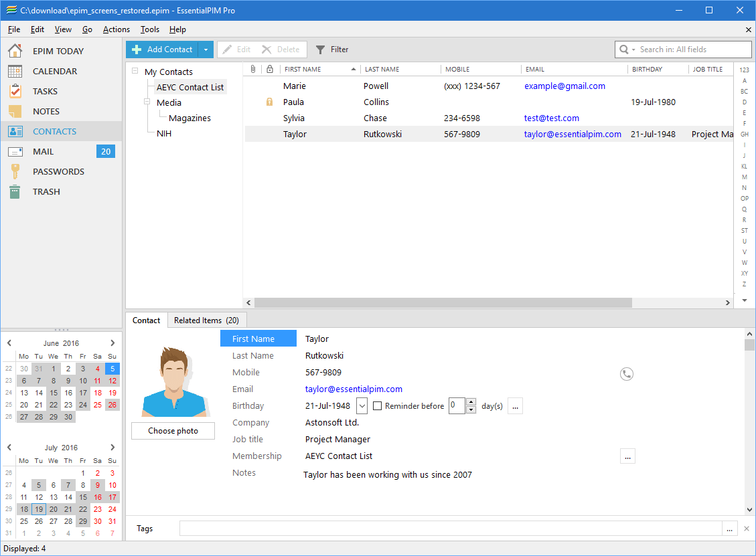This screenshot has width=756, height=556.
Task: Expand alphabet index down arrow
Action: [745, 300]
